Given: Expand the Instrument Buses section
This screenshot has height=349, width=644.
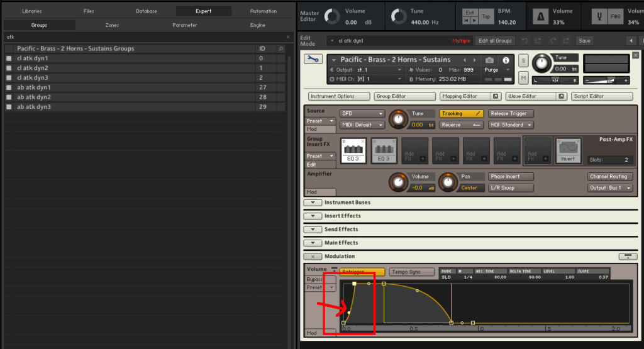Looking at the screenshot, I should point(313,202).
